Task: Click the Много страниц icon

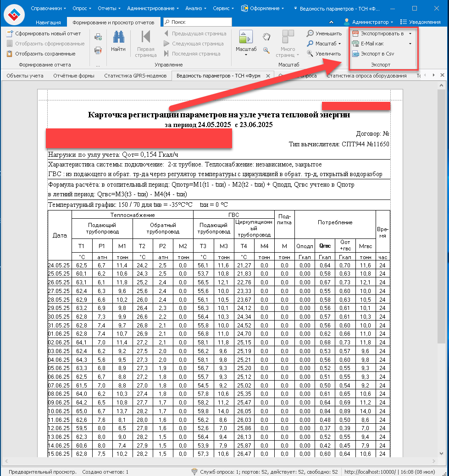Action: tap(288, 37)
